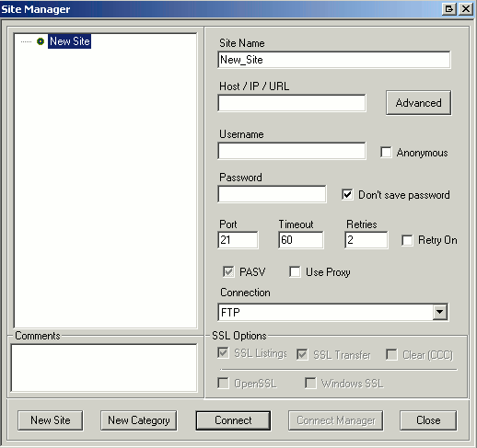This screenshot has width=477, height=448.
Task: Toggle the Retry On checkbox
Action: click(407, 240)
